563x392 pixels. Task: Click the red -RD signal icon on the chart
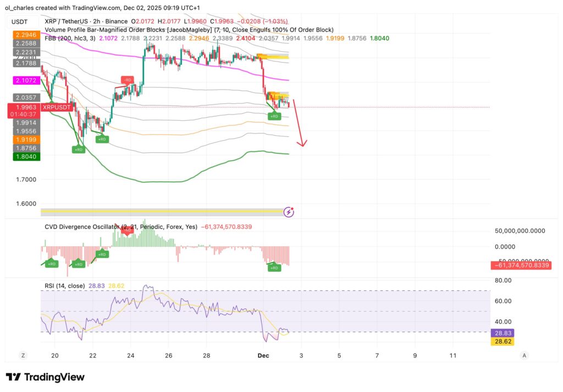tap(127, 79)
